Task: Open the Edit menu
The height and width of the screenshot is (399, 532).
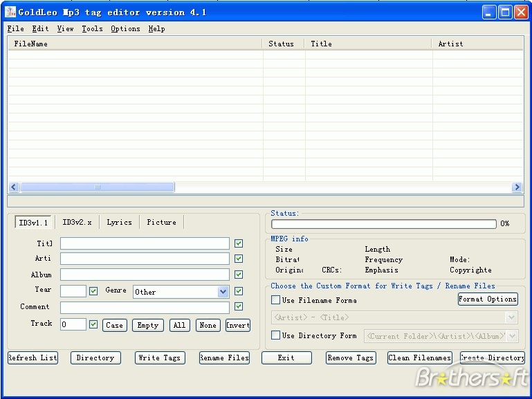Action: [x=40, y=29]
